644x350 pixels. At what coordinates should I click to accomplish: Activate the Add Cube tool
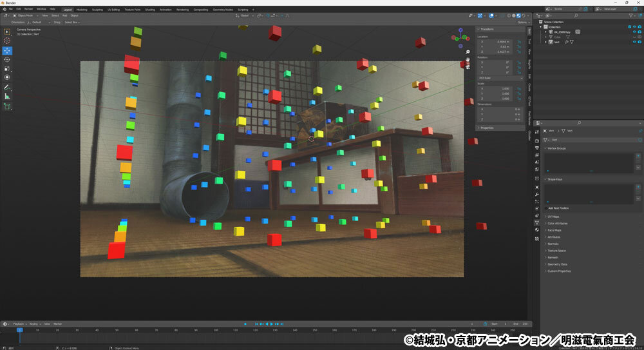pyautogui.click(x=7, y=106)
